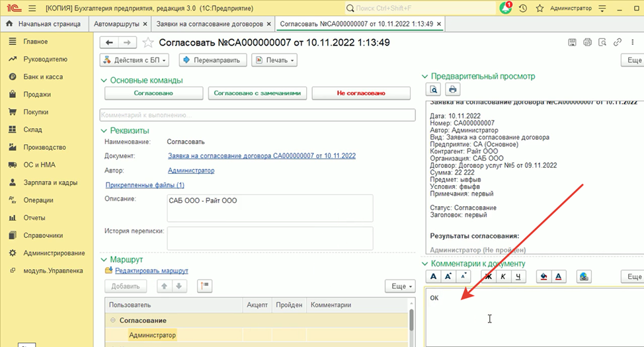The height and width of the screenshot is (347, 644).
Task: Add document to favorites star icon
Action: pyautogui.click(x=148, y=43)
